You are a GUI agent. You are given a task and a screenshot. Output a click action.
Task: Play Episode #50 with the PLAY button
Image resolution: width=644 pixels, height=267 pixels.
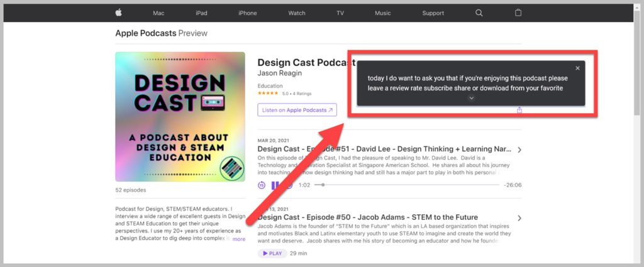point(272,253)
